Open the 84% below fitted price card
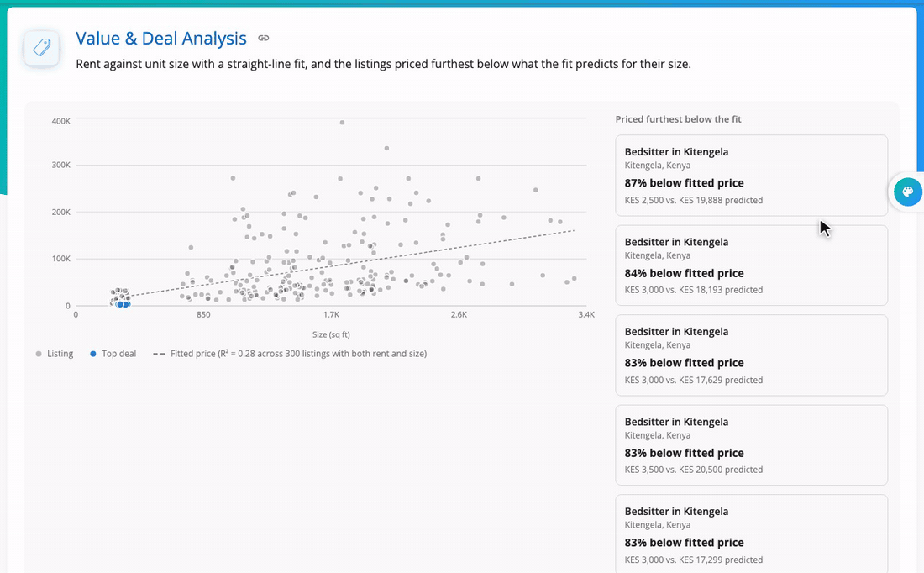This screenshot has width=924, height=573. click(x=751, y=265)
